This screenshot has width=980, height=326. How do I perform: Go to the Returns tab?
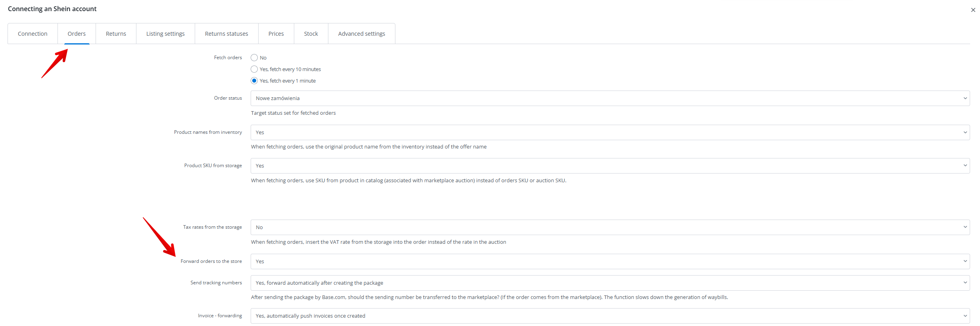tap(116, 34)
